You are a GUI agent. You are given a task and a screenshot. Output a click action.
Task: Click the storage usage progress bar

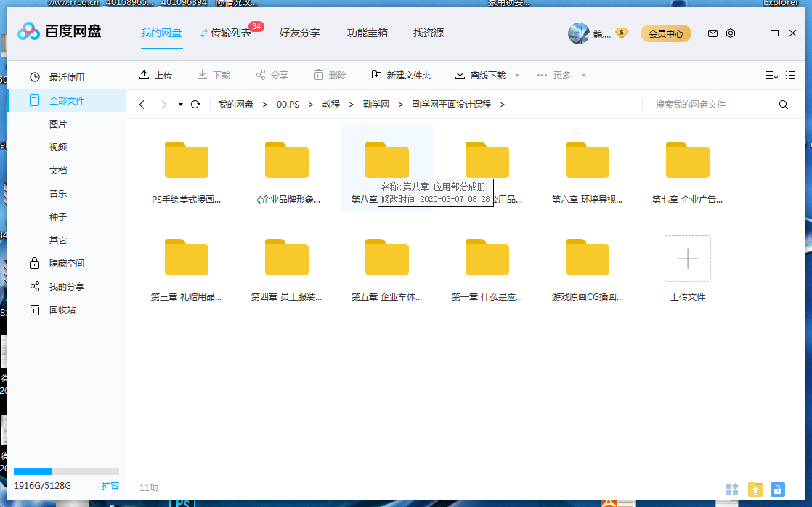pos(66,471)
